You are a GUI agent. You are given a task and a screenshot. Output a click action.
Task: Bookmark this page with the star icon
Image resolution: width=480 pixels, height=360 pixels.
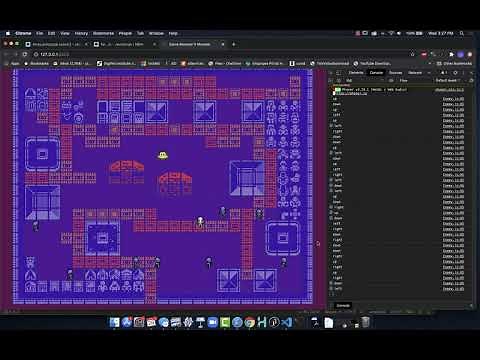click(412, 54)
